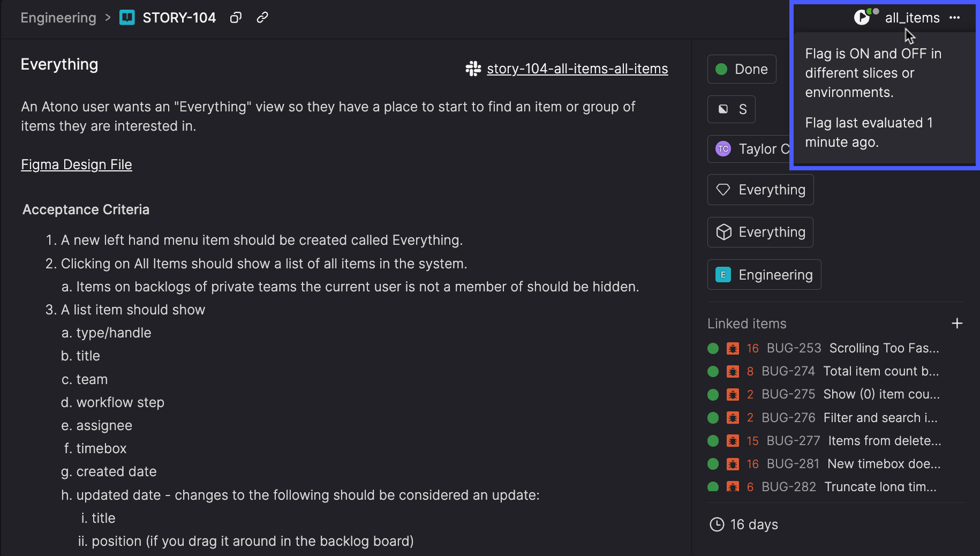Open linked item BUG-275 Show (0) item cou...
Screen dimensions: 980x556
coord(824,394)
